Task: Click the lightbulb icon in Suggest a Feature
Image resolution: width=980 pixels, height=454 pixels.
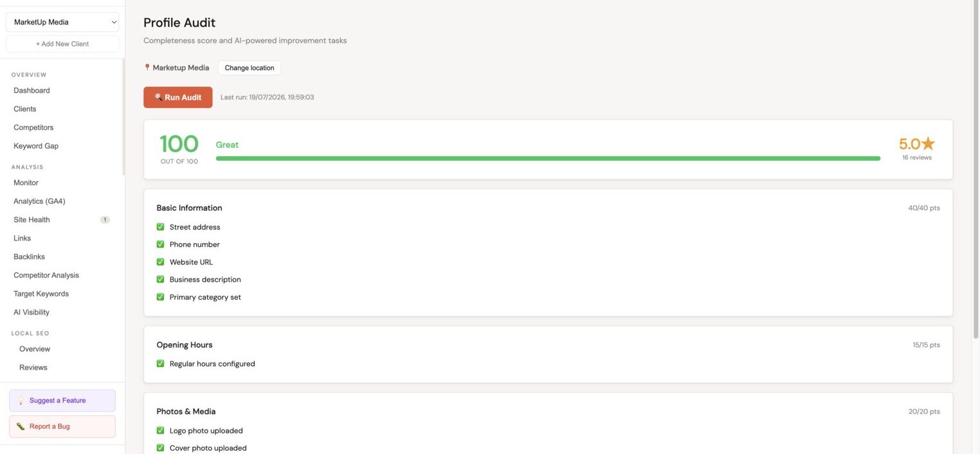Action: point(21,401)
